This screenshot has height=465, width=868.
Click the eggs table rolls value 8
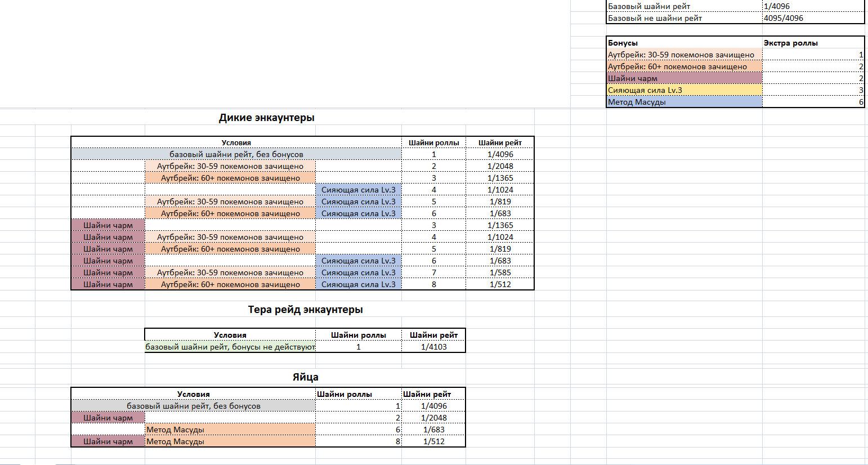click(358, 441)
